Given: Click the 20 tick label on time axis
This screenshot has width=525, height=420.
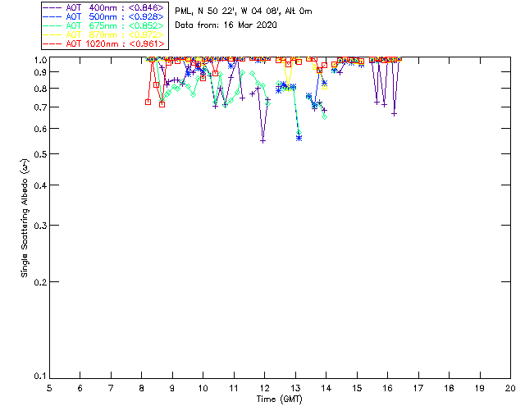Looking at the screenshot, I should (x=510, y=388).
